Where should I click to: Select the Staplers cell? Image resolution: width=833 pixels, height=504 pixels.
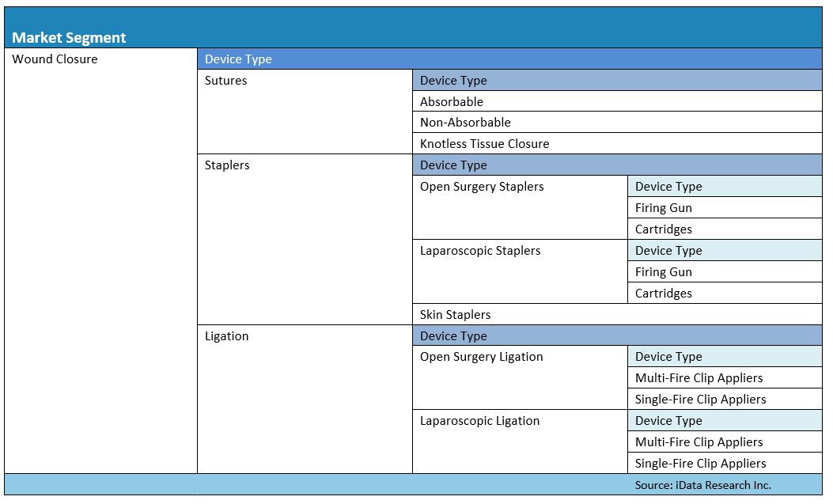[305, 240]
